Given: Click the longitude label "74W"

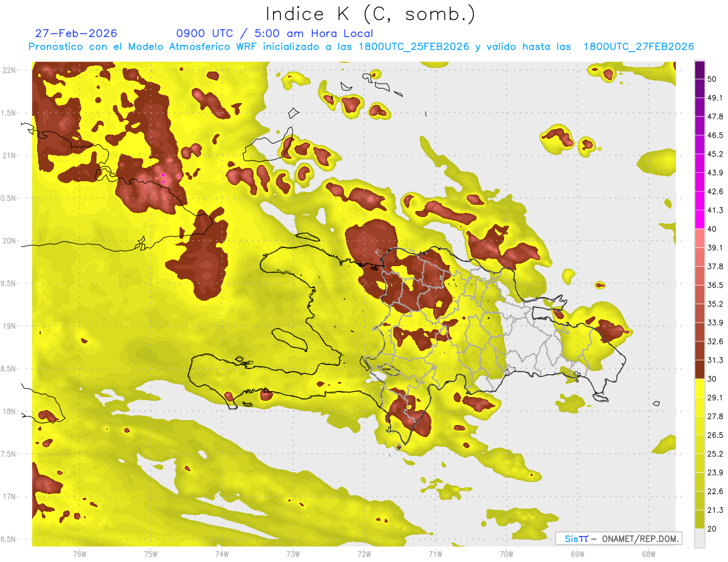Looking at the screenshot, I should pos(221,554).
